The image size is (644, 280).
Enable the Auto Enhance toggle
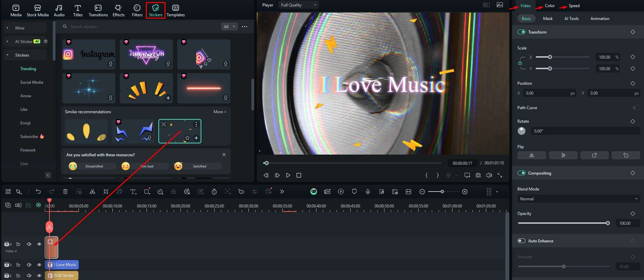coord(521,241)
